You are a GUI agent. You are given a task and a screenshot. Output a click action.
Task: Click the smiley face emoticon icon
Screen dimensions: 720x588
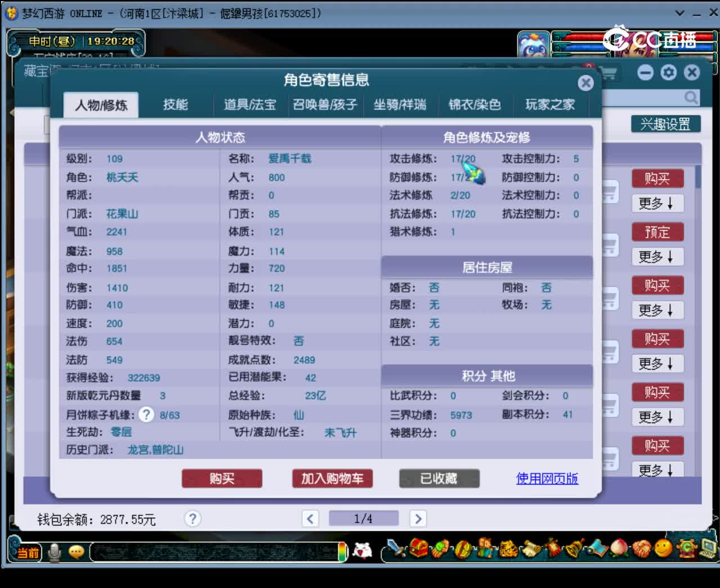coord(663,548)
